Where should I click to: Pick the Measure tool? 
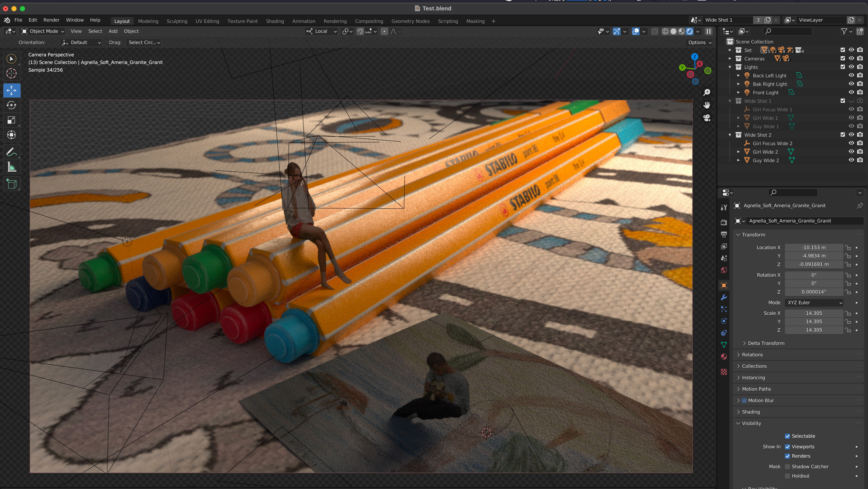coord(11,167)
